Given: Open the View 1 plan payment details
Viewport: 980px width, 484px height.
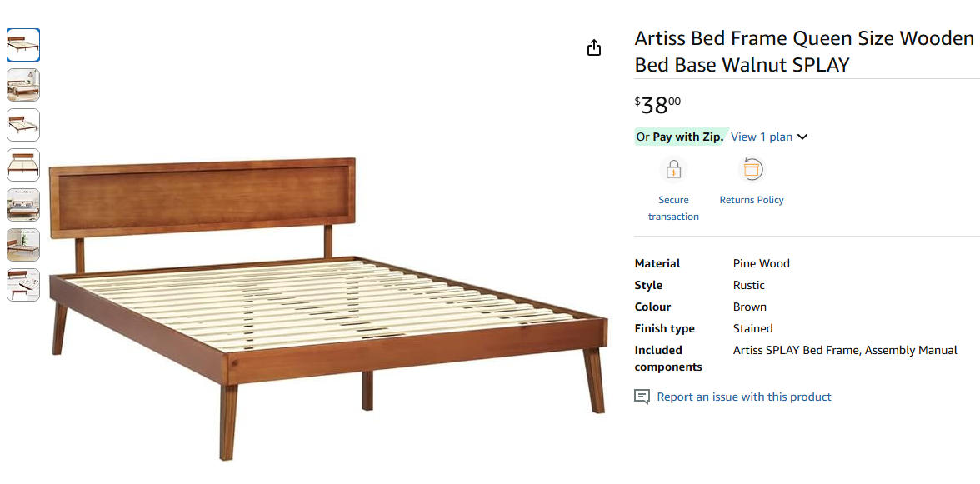Looking at the screenshot, I should coord(760,137).
